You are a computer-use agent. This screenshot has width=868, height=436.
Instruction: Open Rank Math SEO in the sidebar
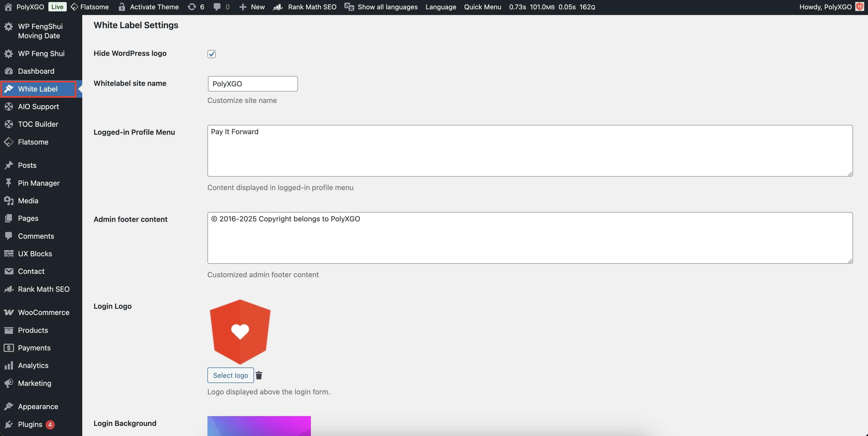[41, 289]
